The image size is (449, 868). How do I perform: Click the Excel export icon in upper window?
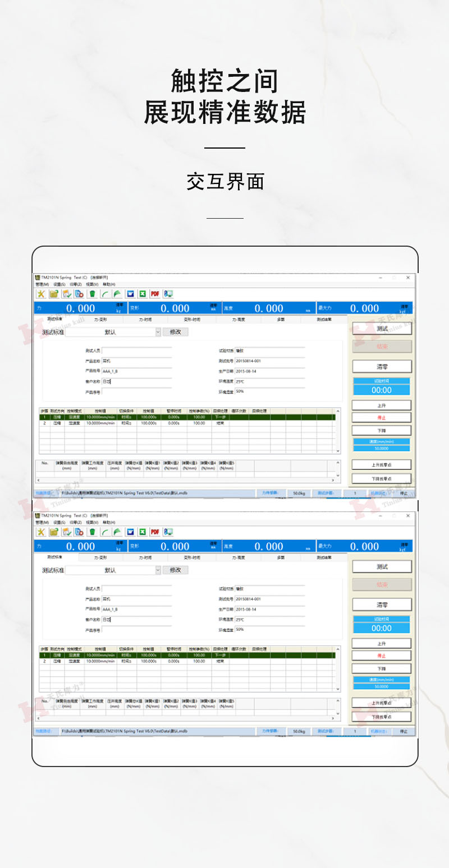coord(143,294)
